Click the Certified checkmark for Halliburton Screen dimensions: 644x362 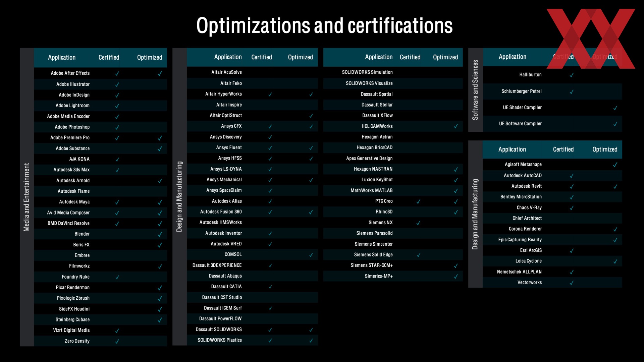[572, 75]
